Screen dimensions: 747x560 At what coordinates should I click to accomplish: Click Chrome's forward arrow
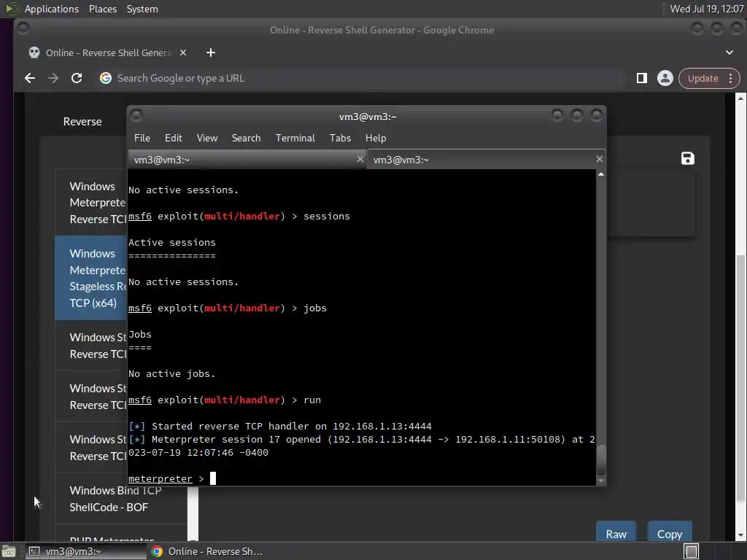(53, 78)
